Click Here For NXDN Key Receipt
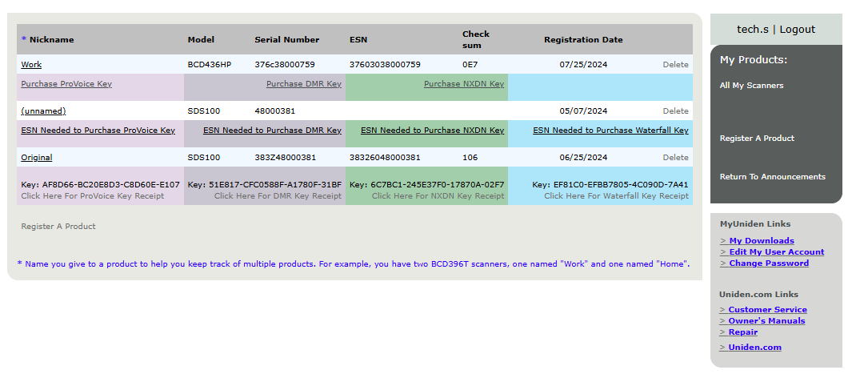 pyautogui.click(x=438, y=195)
